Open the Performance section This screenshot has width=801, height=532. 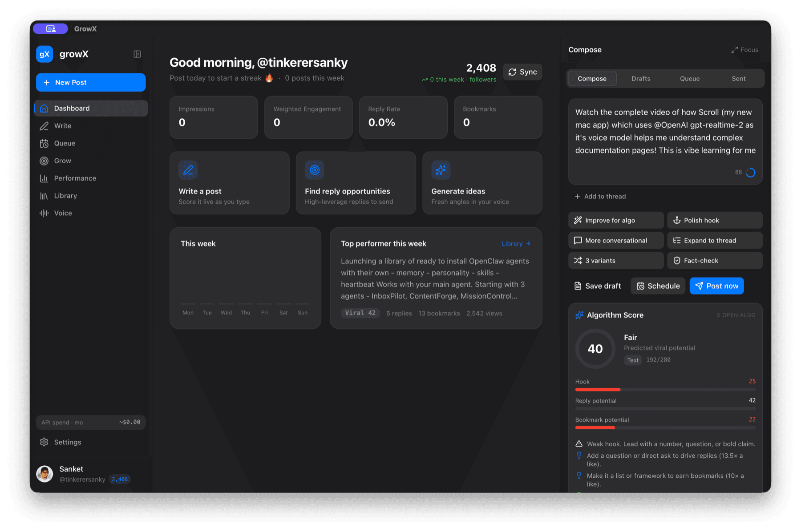point(91,178)
